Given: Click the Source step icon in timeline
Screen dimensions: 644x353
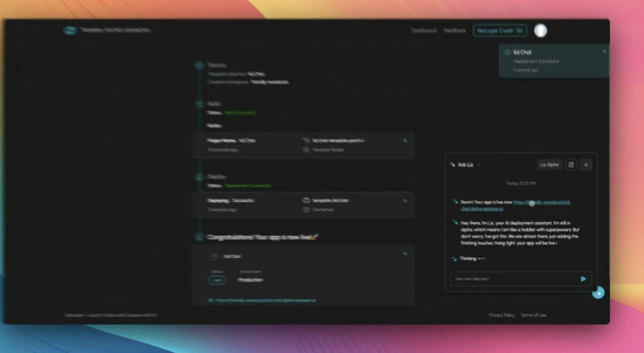Looking at the screenshot, I should pos(199,65).
